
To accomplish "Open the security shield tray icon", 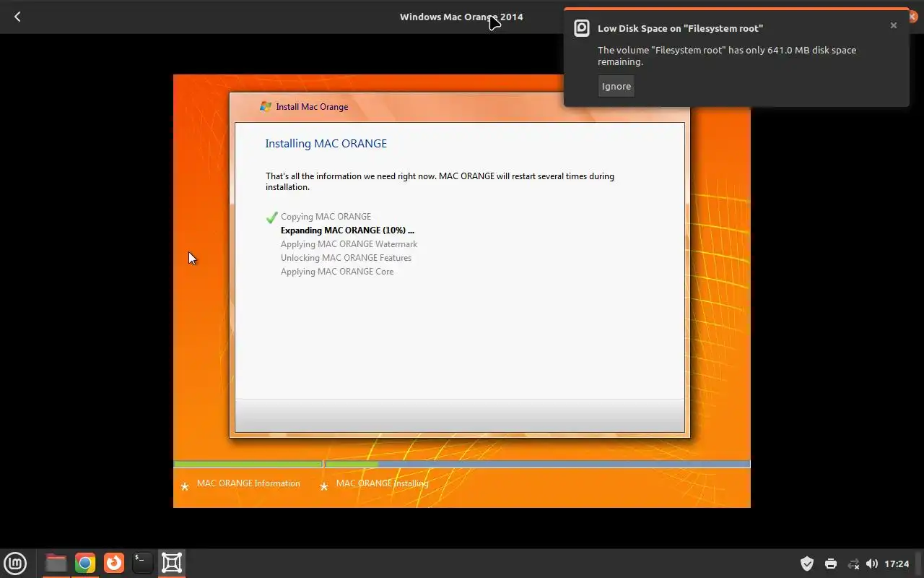I will tap(807, 564).
